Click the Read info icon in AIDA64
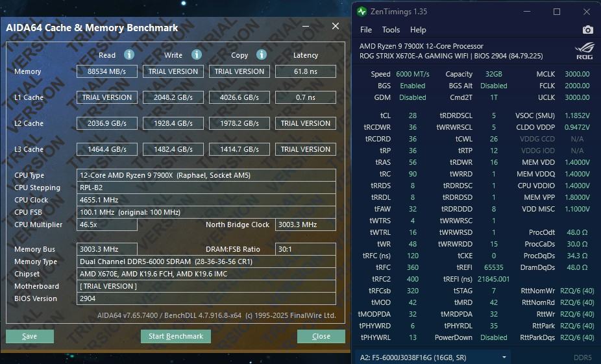 coord(129,55)
